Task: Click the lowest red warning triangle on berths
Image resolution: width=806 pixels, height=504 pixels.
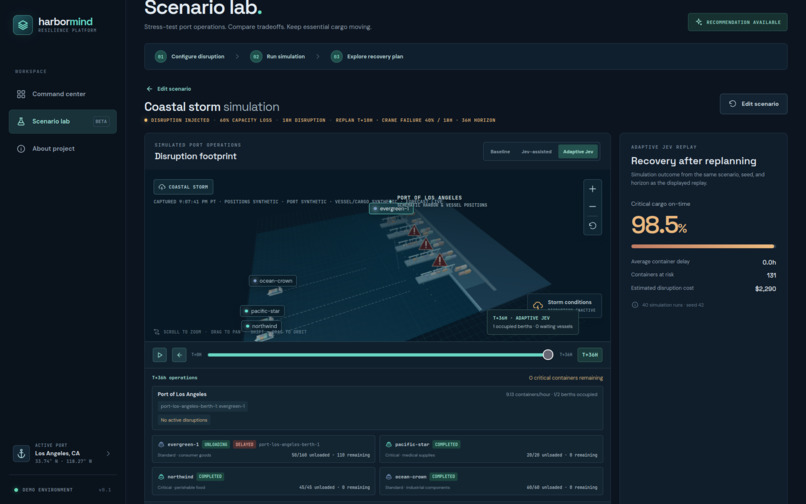Action: 439,260
